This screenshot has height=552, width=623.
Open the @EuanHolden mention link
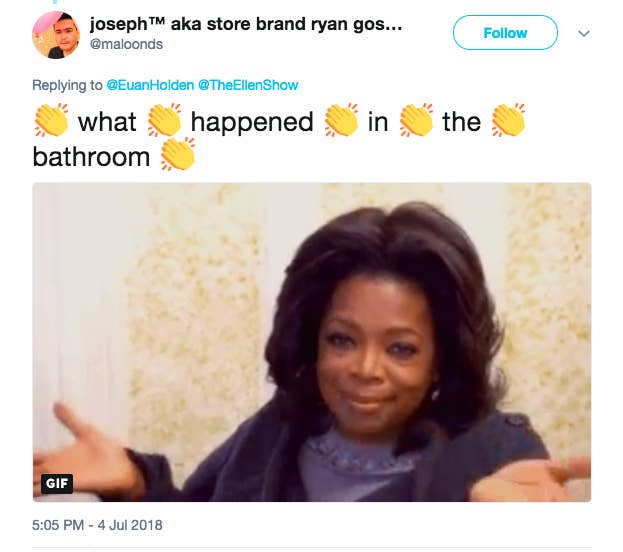pyautogui.click(x=150, y=85)
